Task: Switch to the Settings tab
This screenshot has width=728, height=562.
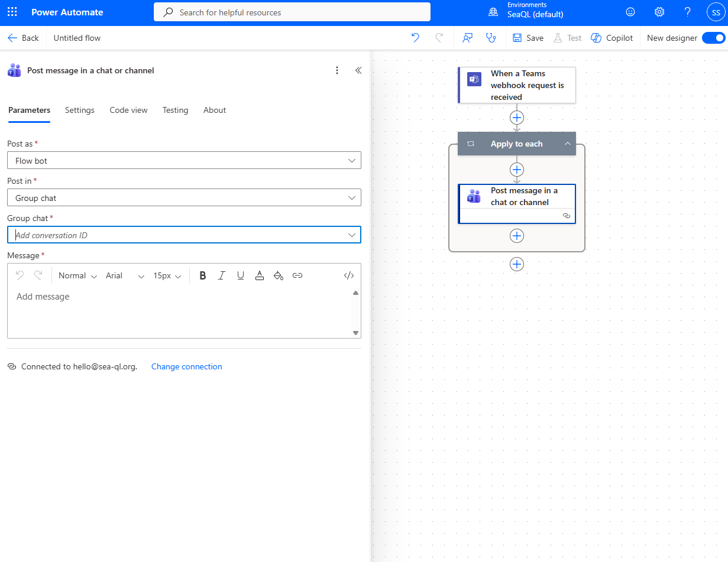Action: [79, 110]
